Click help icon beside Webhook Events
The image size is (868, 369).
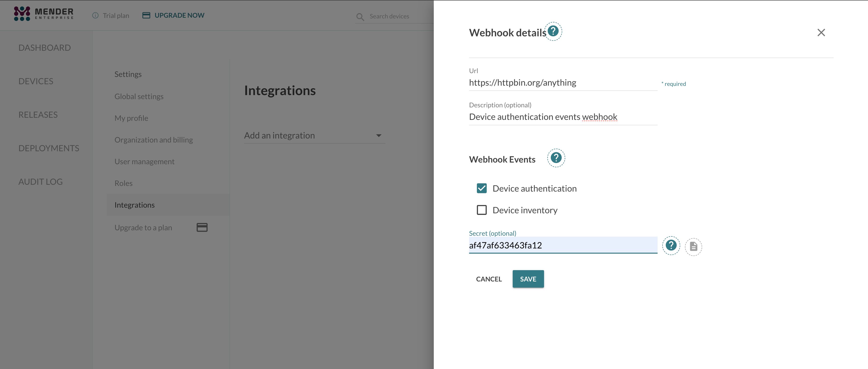(x=556, y=158)
